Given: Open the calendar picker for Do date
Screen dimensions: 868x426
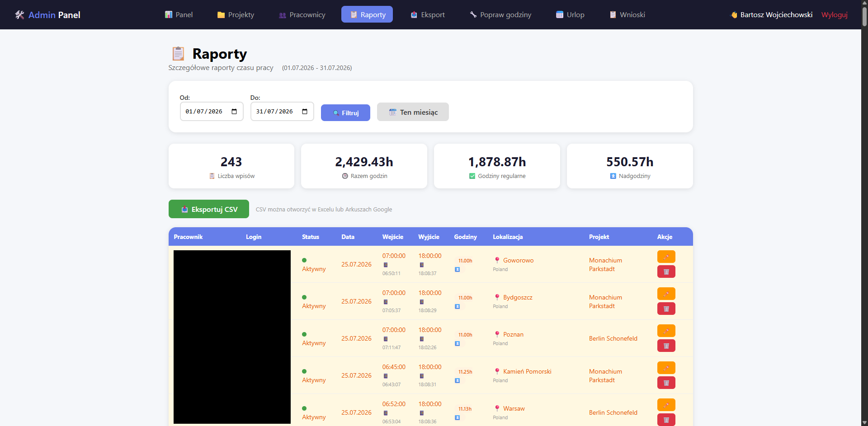Looking at the screenshot, I should click(305, 112).
